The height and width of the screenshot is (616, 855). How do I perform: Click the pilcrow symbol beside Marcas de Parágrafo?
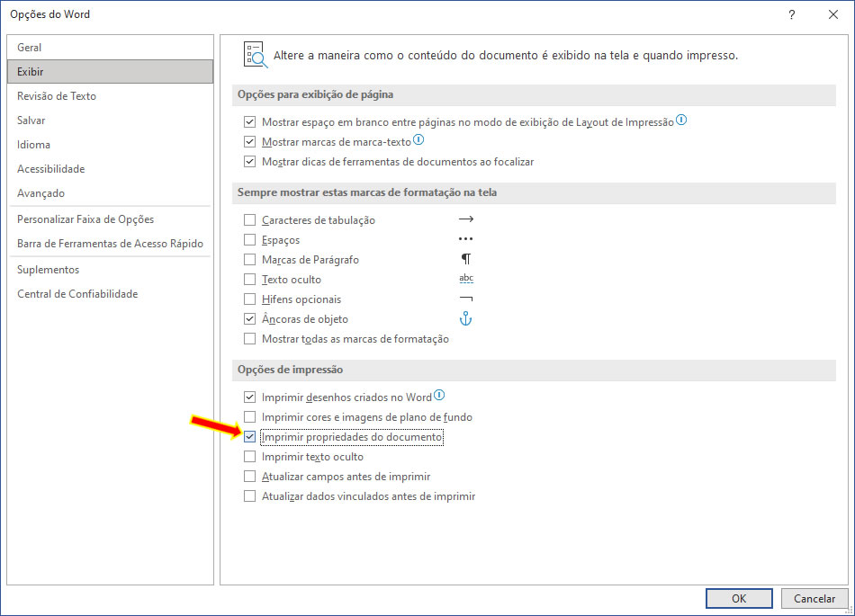tap(465, 259)
